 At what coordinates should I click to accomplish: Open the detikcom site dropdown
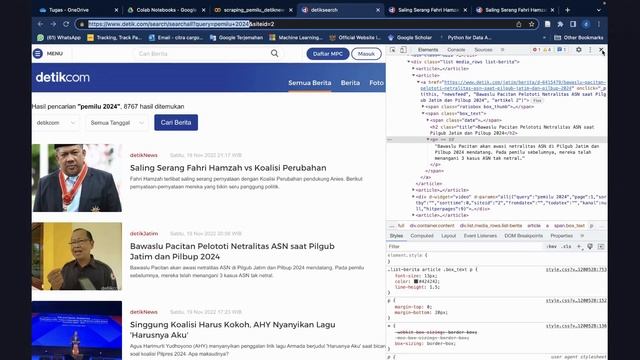tap(56, 122)
